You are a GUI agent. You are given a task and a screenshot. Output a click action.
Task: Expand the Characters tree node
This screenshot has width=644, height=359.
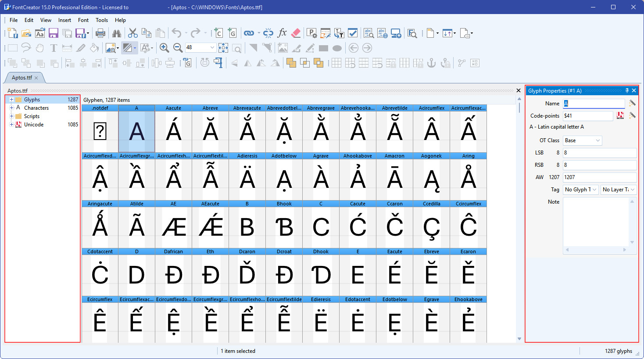[x=11, y=108]
